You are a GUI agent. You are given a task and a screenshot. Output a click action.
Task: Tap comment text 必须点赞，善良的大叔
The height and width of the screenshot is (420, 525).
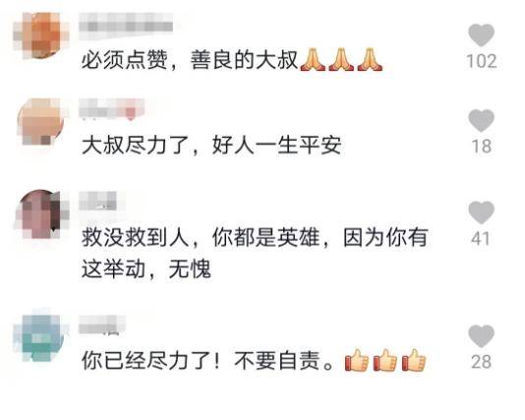[x=190, y=60]
